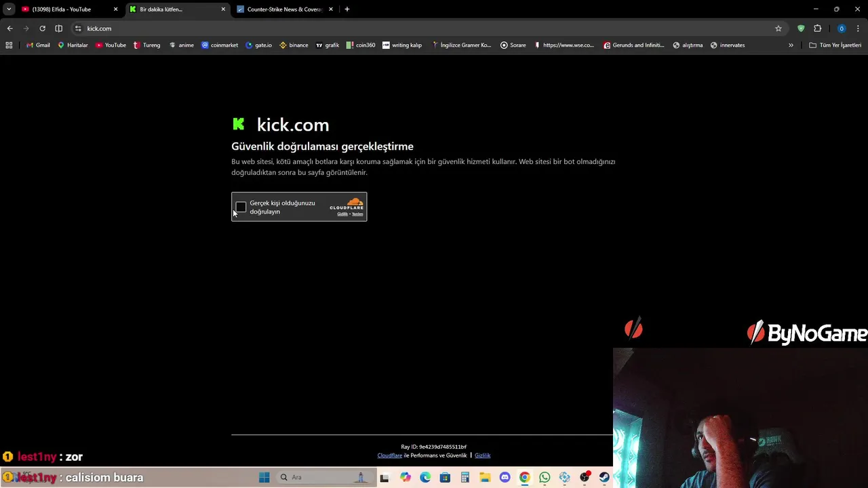Open Calculator from the taskbar

pyautogui.click(x=465, y=477)
